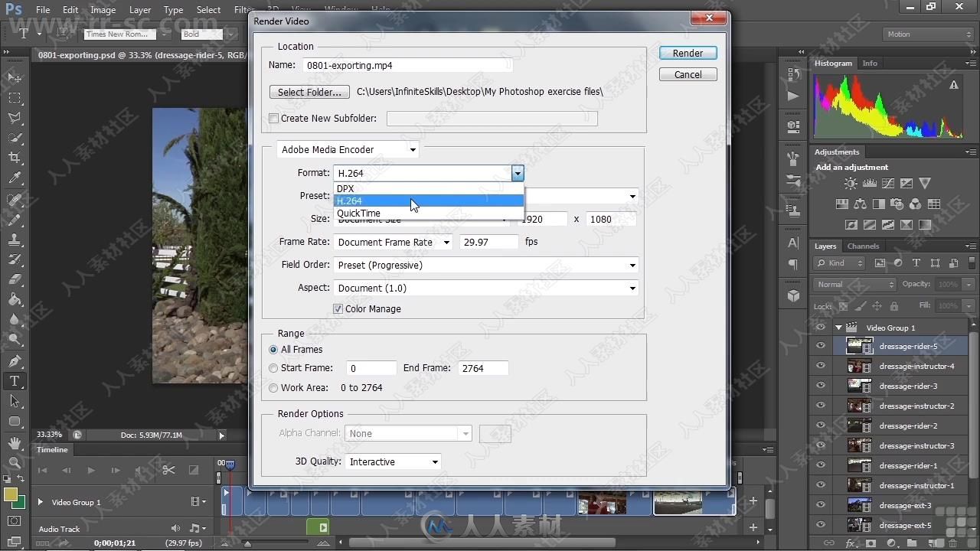Open the Layer menu
Image resolution: width=980 pixels, height=551 pixels.
coord(140,10)
